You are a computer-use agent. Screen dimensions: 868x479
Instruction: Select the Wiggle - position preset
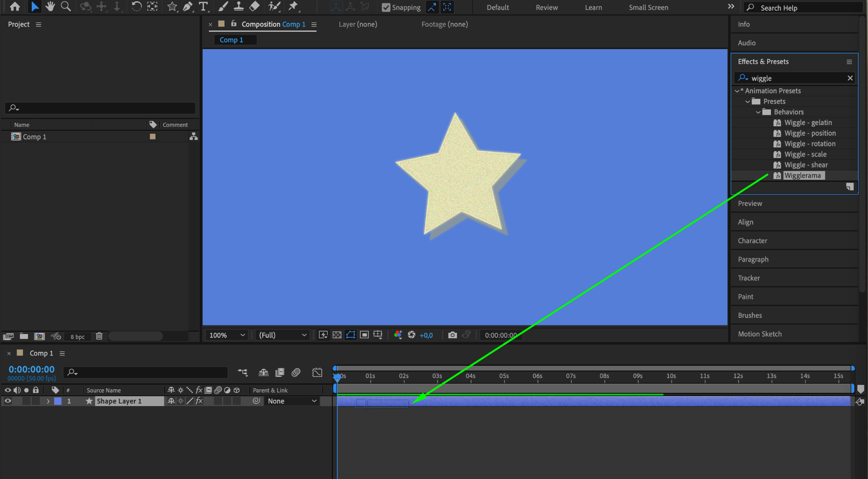click(x=810, y=133)
